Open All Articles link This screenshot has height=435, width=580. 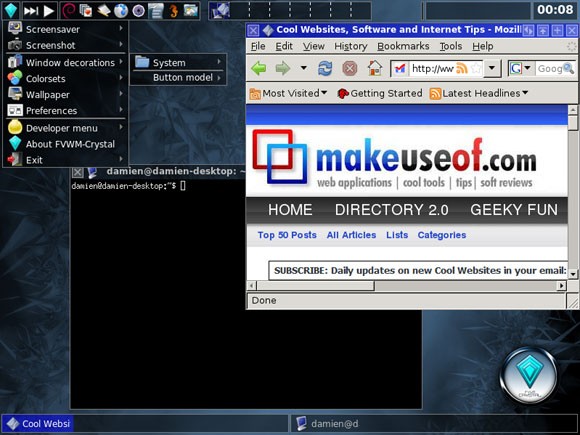[x=351, y=235]
